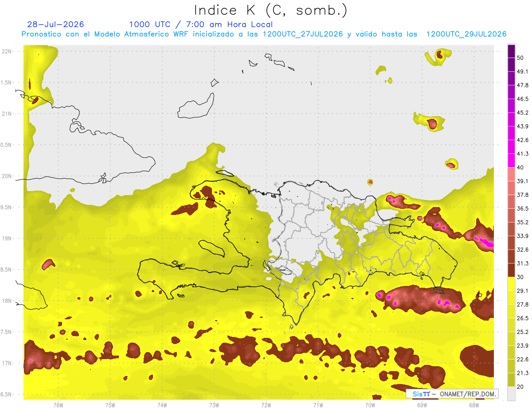Click the '69W' longitude label

(422, 405)
